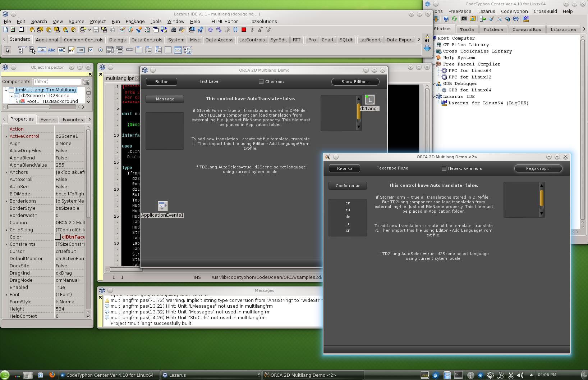Select the pointer tool in component palette
The width and height of the screenshot is (588, 380).
(8, 50)
